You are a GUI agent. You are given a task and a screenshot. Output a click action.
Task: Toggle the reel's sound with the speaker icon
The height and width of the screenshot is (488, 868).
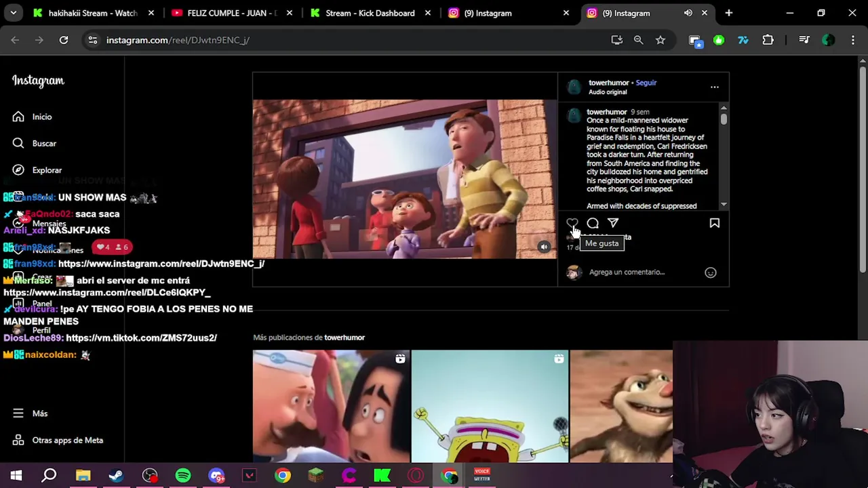click(544, 247)
